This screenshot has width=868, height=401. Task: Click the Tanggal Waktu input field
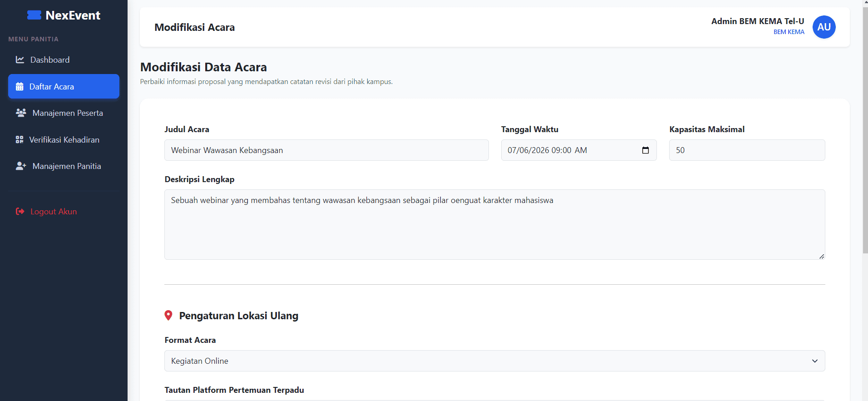coord(579,150)
